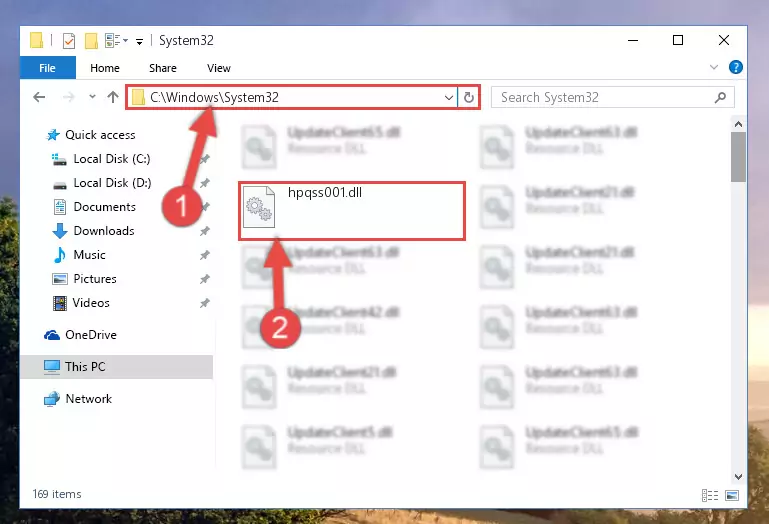Open Music in the sidebar
This screenshot has height=524, width=769.
[x=89, y=255]
